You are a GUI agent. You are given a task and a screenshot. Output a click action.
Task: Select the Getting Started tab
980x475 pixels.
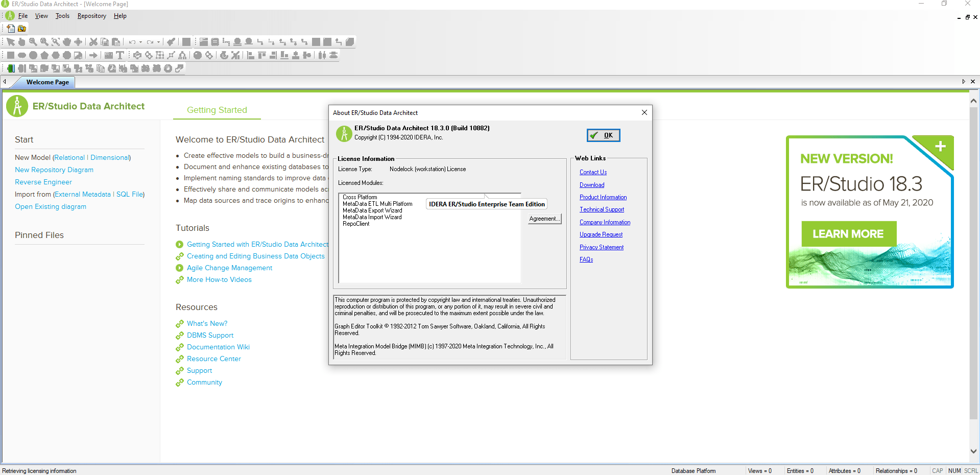[x=217, y=110]
